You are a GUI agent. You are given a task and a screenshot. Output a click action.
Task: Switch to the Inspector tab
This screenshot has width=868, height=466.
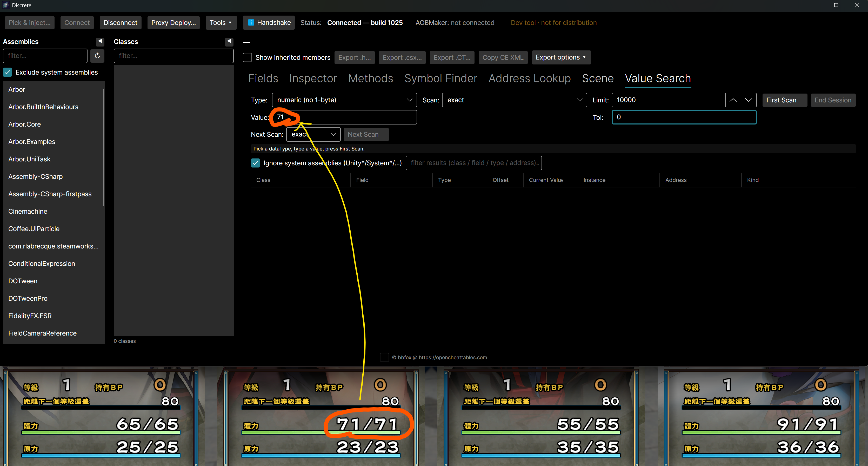pyautogui.click(x=313, y=78)
